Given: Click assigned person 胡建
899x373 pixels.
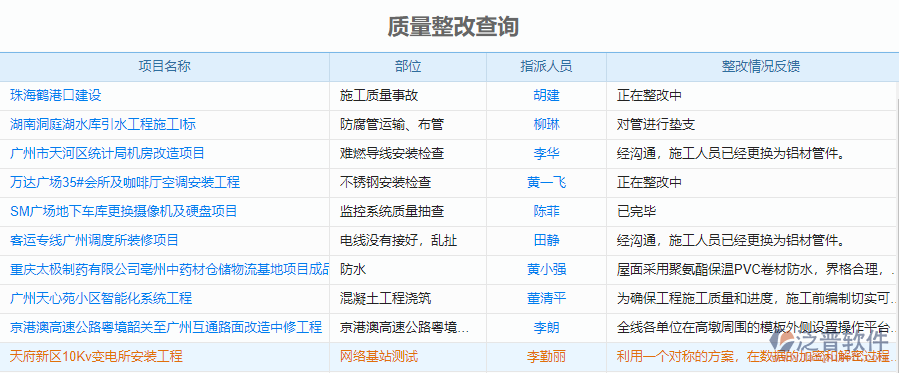Looking at the screenshot, I should [546, 95].
